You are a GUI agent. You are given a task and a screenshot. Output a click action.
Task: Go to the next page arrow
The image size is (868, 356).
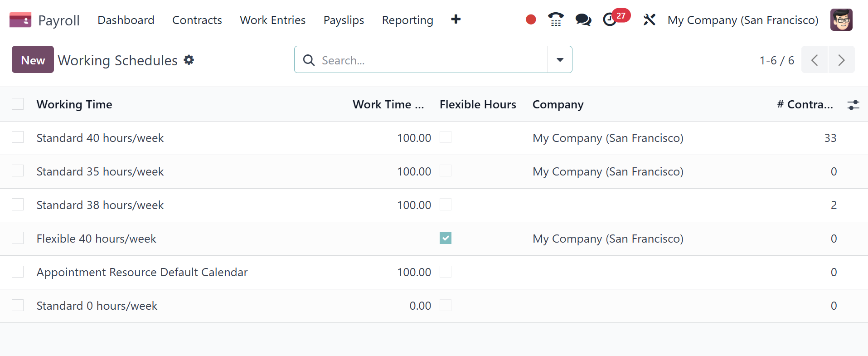pos(841,60)
